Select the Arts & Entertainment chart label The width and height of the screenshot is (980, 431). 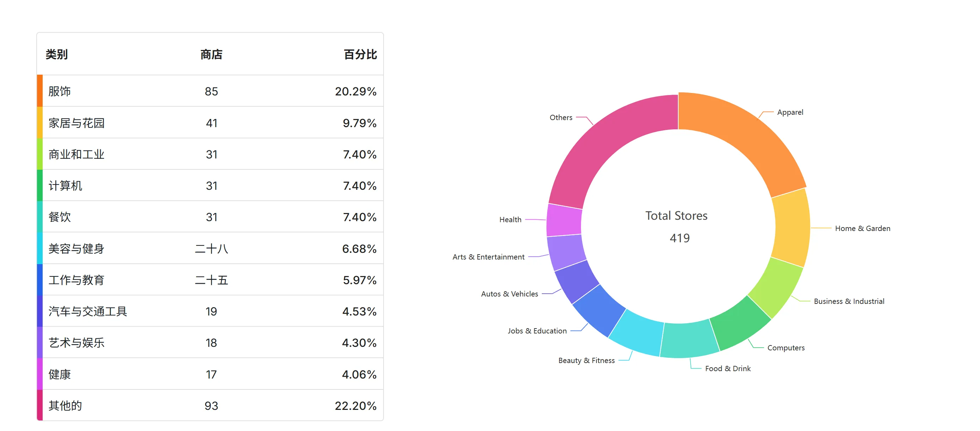click(488, 257)
